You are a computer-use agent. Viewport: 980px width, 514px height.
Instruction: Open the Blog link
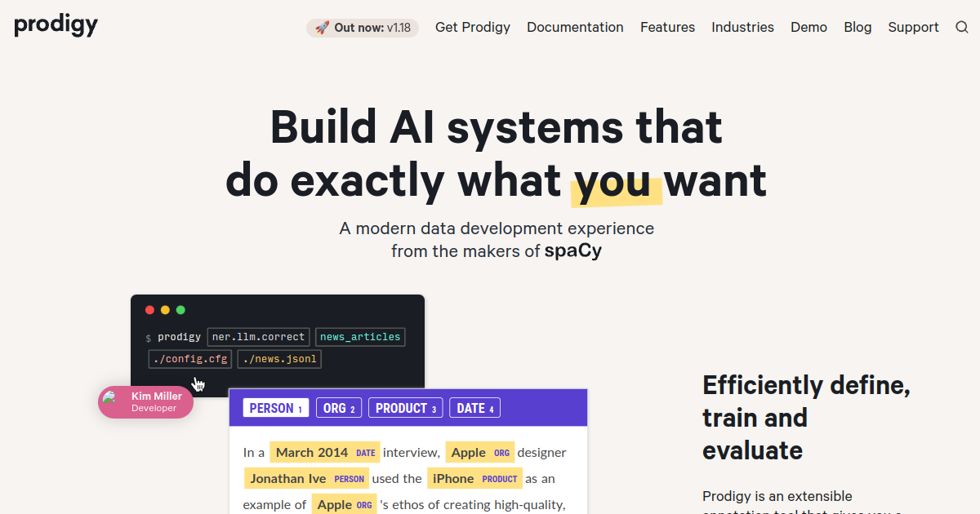(857, 27)
